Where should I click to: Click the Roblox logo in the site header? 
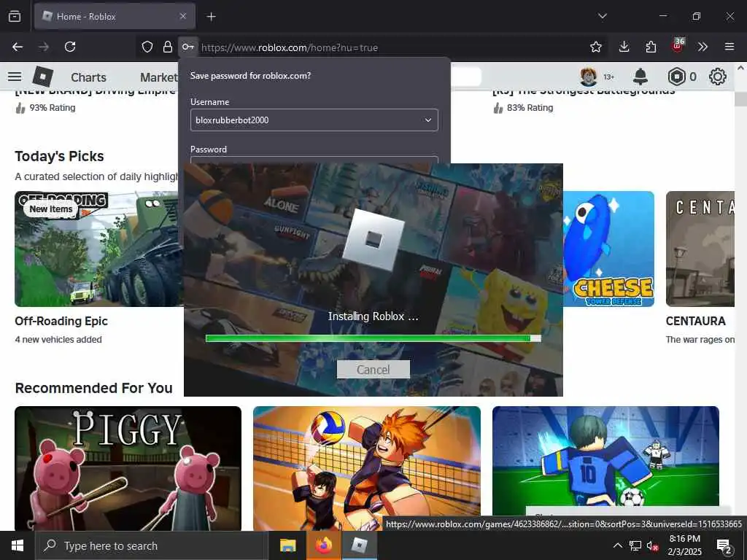pos(43,77)
